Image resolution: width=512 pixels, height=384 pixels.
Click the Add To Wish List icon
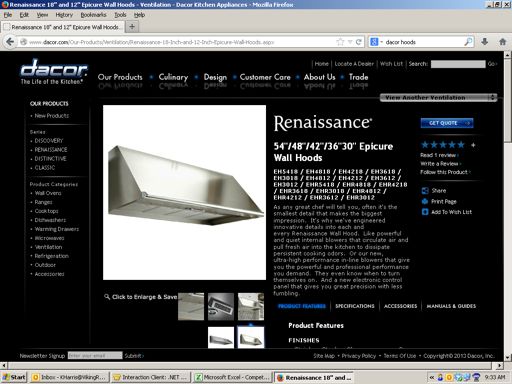pos(425,212)
